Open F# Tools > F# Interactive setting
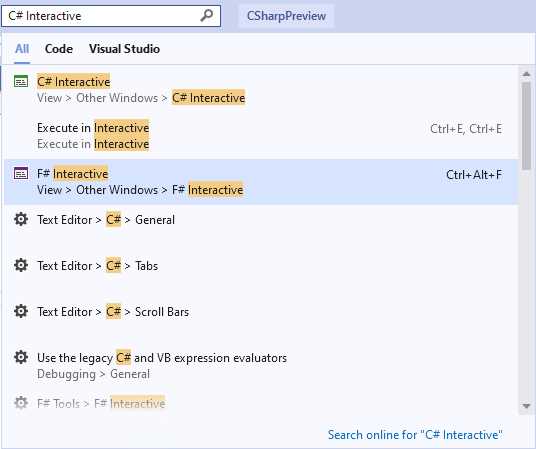 click(261, 403)
